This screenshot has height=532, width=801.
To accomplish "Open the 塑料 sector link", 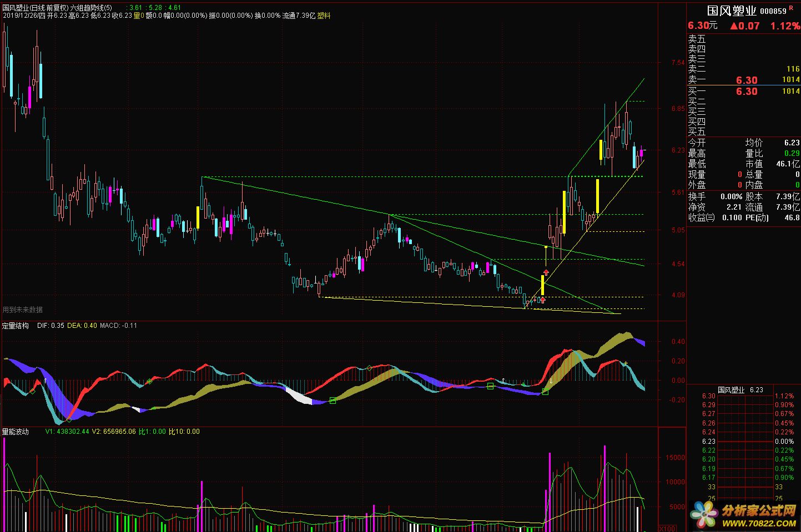I will click(x=324, y=16).
